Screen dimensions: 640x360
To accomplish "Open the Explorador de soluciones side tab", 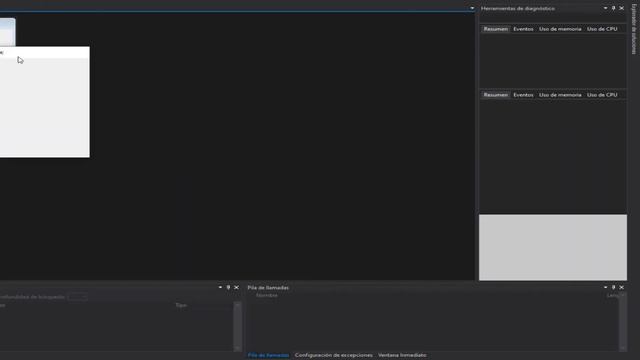I will (634, 29).
